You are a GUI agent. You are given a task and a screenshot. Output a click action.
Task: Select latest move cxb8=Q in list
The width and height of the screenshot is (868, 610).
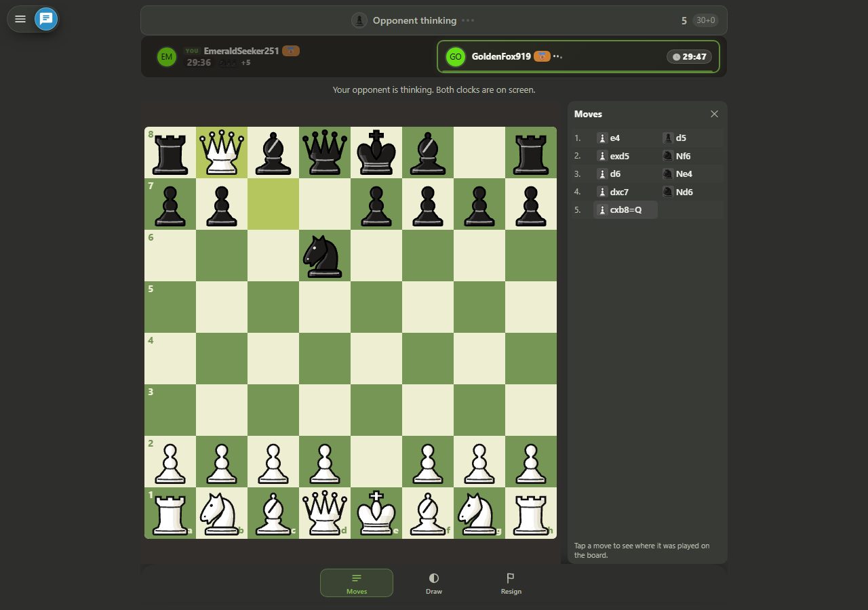tap(625, 210)
